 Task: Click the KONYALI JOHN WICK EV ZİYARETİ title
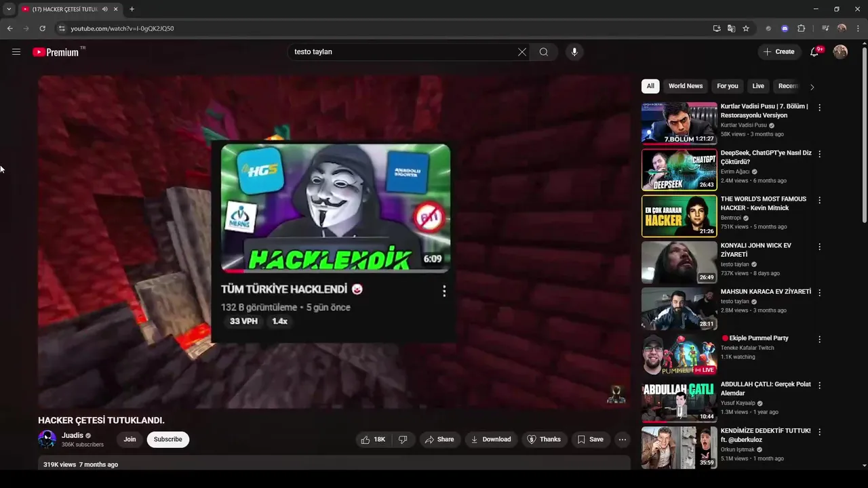point(756,250)
